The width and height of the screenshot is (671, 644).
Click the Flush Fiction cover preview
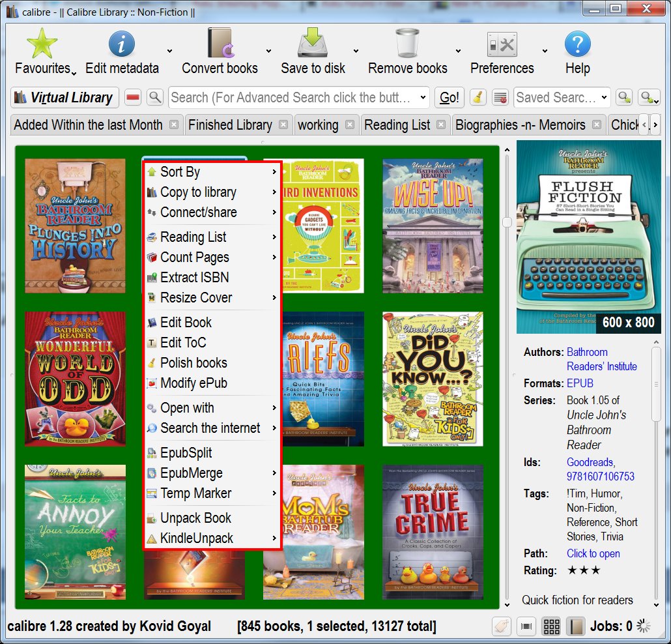click(588, 237)
